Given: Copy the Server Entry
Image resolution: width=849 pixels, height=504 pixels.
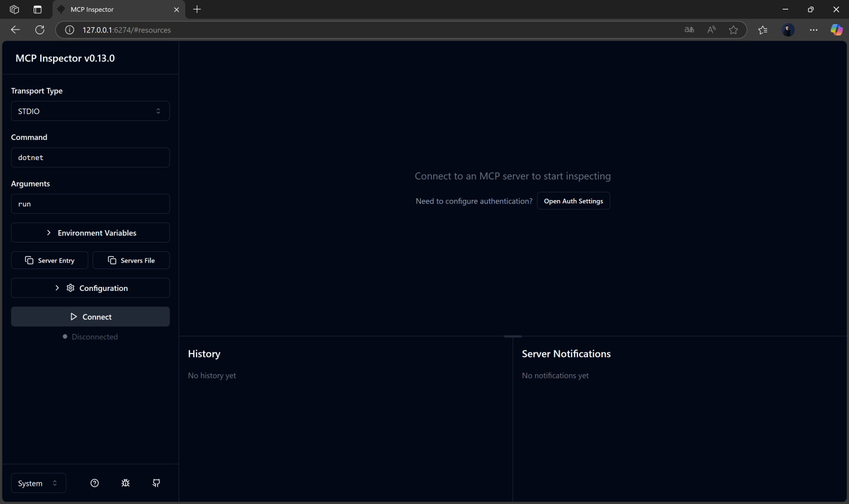Looking at the screenshot, I should (50, 260).
